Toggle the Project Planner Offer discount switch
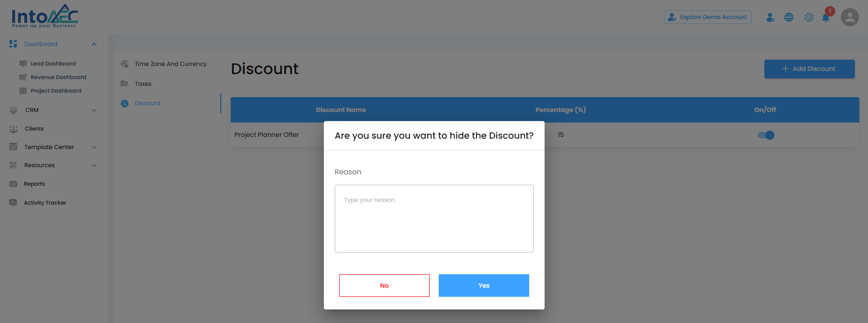Screen dimensions: 868x323 tap(766, 135)
